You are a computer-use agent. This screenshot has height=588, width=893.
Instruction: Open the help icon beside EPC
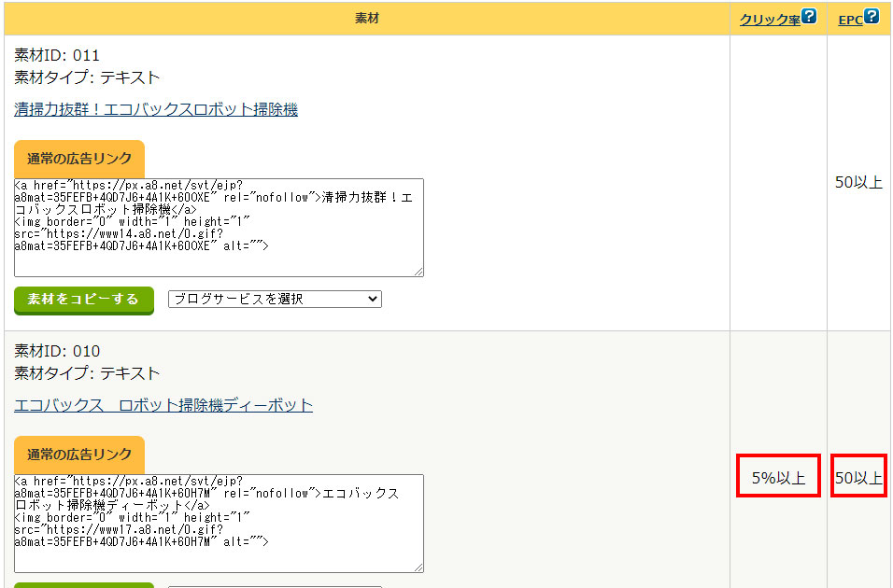point(872,16)
